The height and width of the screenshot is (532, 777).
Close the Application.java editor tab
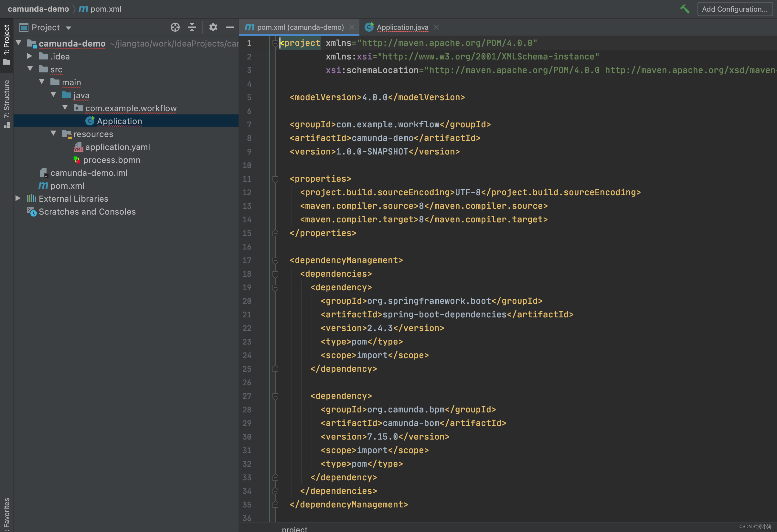coord(436,27)
